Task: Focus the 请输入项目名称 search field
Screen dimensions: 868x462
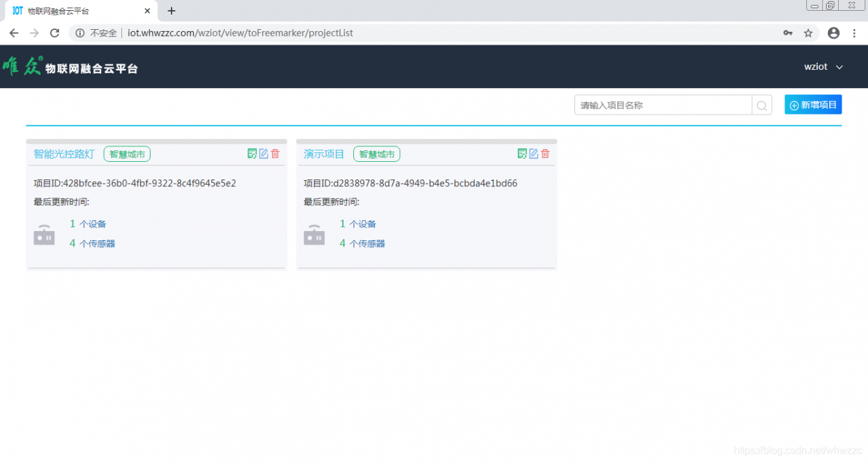Action: 663,105
